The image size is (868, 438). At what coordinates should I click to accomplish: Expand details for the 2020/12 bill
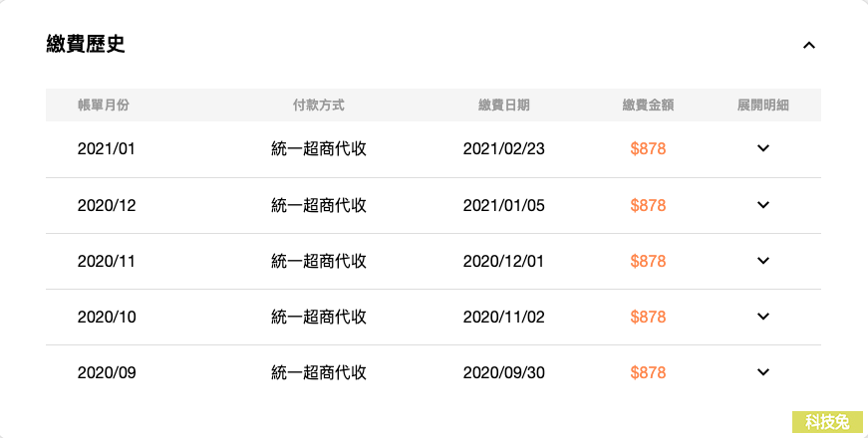[x=762, y=205]
